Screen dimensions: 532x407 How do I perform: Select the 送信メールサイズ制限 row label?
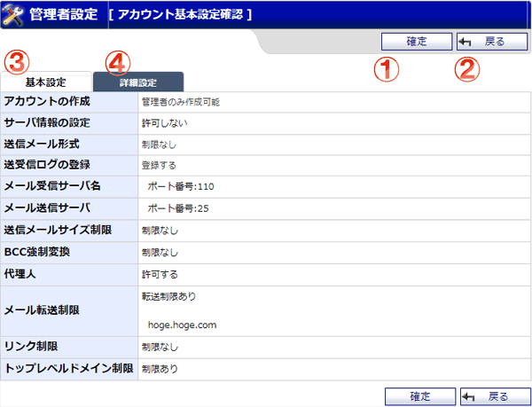coord(58,231)
